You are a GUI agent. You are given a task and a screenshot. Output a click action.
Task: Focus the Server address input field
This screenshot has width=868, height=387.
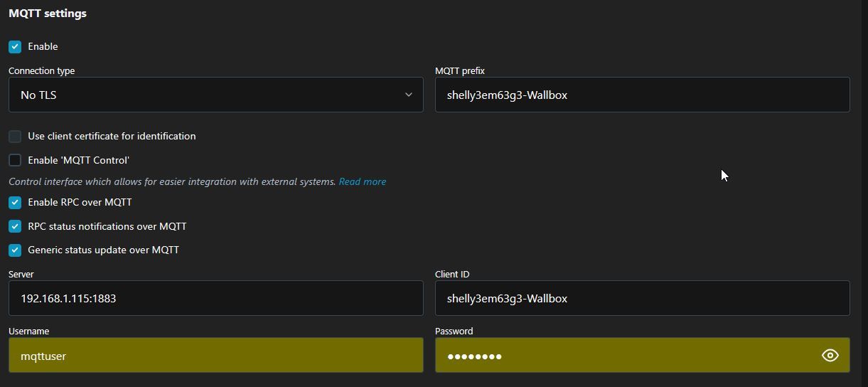pos(215,299)
